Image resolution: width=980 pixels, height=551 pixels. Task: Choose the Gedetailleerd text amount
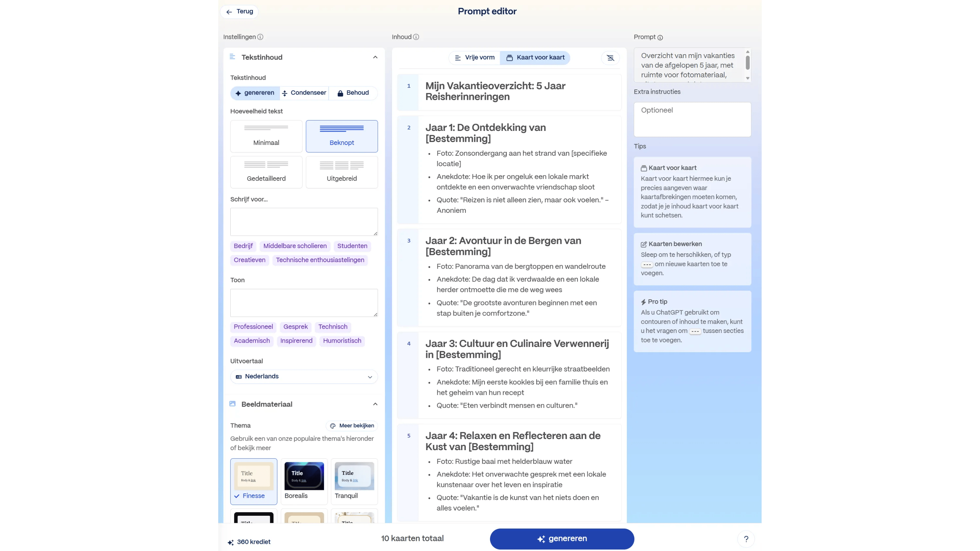(x=266, y=172)
